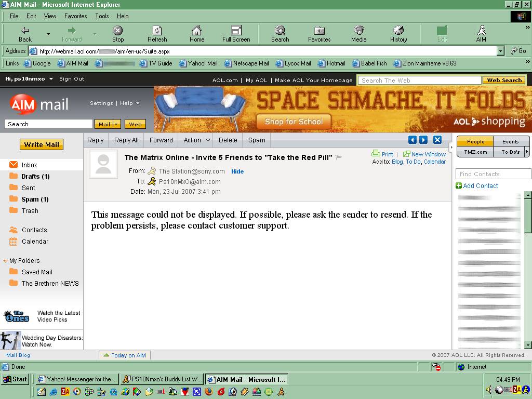This screenshot has height=399, width=532.
Task: Open the Favorites menu
Action: [x=76, y=16]
